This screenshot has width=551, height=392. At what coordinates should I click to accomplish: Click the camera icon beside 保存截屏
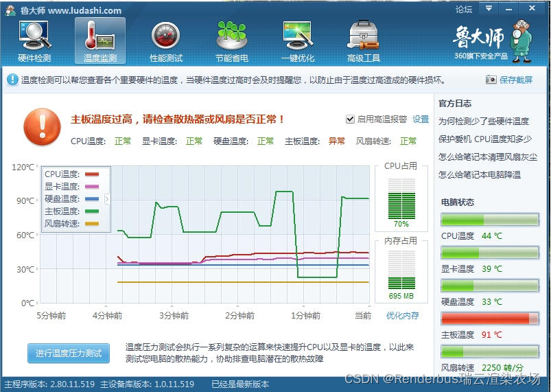(491, 80)
